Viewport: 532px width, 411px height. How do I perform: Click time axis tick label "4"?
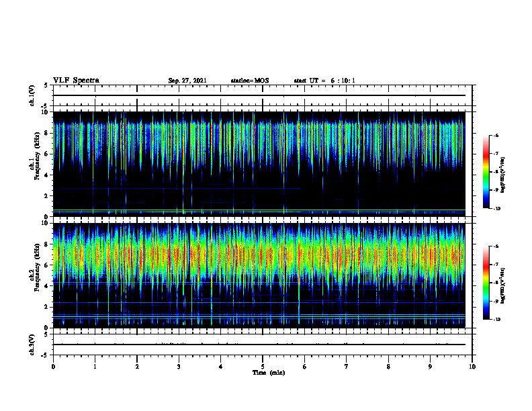point(221,367)
